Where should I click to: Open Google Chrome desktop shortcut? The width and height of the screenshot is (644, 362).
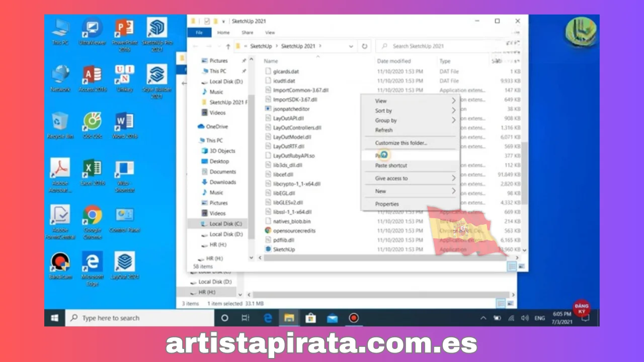(x=92, y=222)
